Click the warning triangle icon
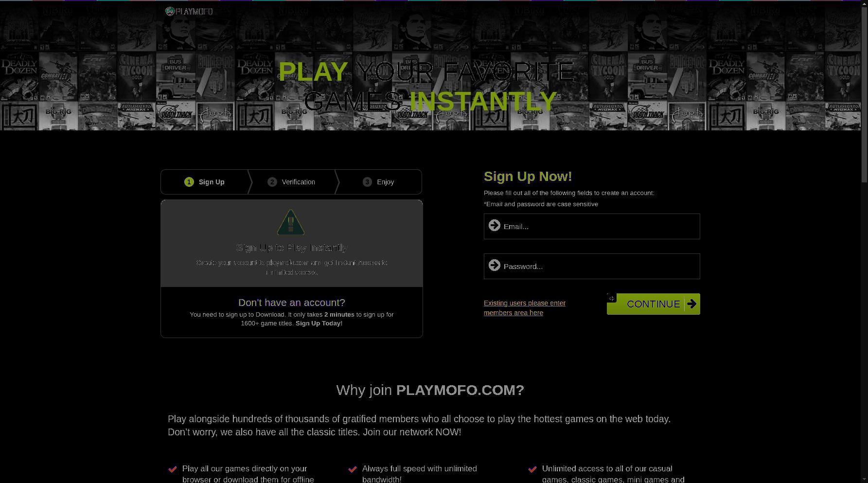This screenshot has width=868, height=483. (x=291, y=223)
